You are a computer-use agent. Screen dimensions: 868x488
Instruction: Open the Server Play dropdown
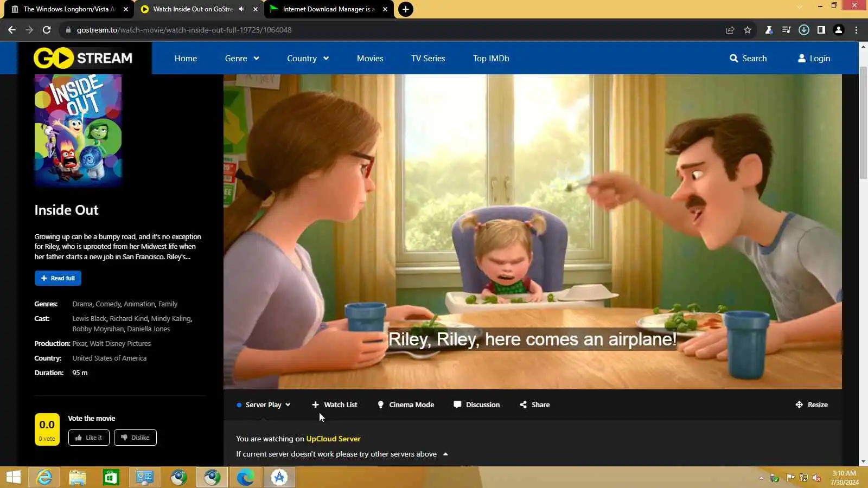(264, 404)
